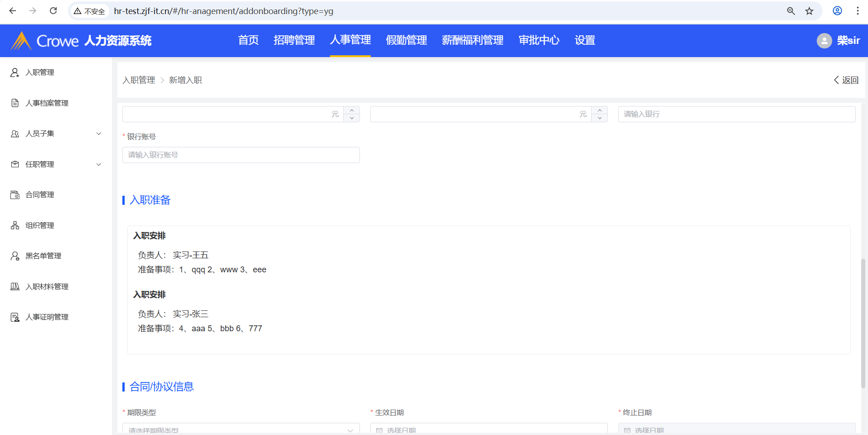Click the 合同管理 sidebar icon
868x435 pixels.
tap(15, 195)
